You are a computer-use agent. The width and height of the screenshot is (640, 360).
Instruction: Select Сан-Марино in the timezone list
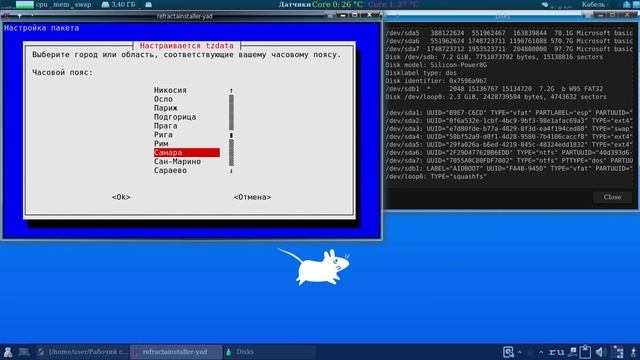click(177, 162)
